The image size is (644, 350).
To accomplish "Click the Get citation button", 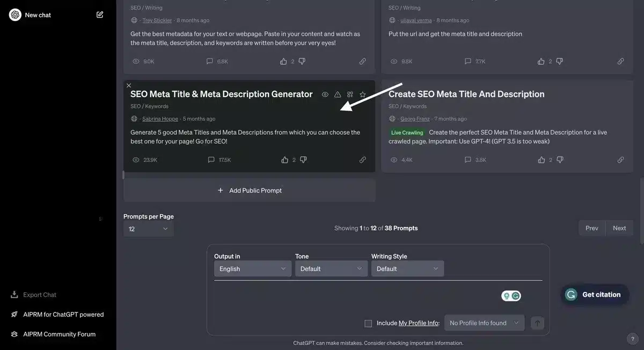I will pos(595,295).
